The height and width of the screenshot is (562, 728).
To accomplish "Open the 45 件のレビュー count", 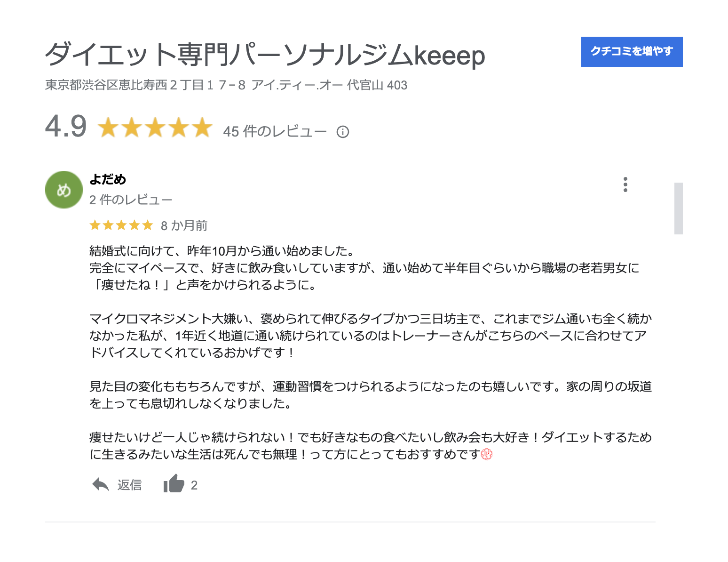I will click(275, 131).
